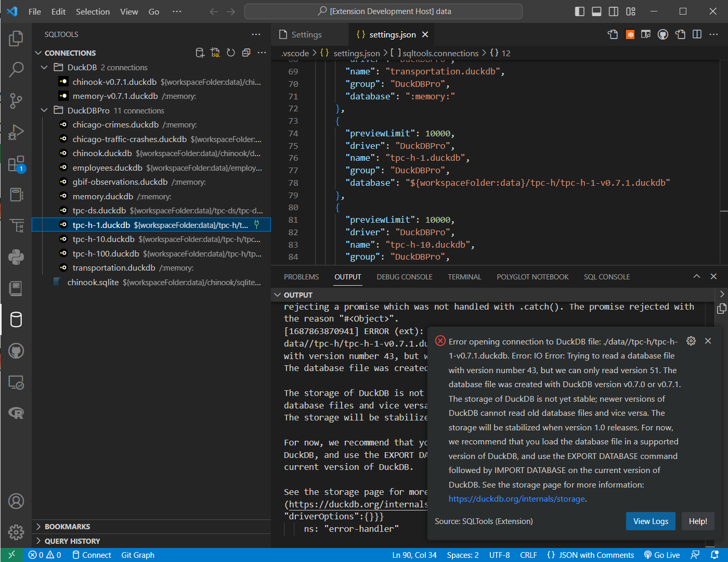The image size is (728, 562).
Task: Open the Source Control view
Action: coord(16,100)
